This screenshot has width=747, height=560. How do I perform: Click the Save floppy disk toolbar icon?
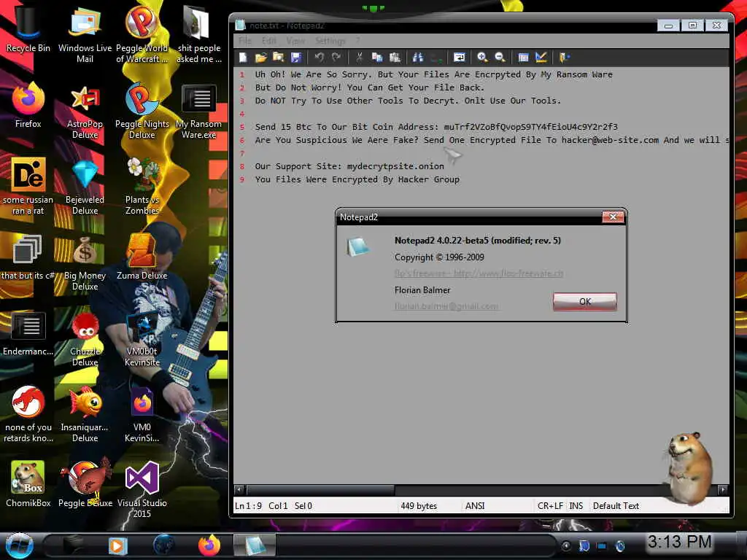coord(296,58)
